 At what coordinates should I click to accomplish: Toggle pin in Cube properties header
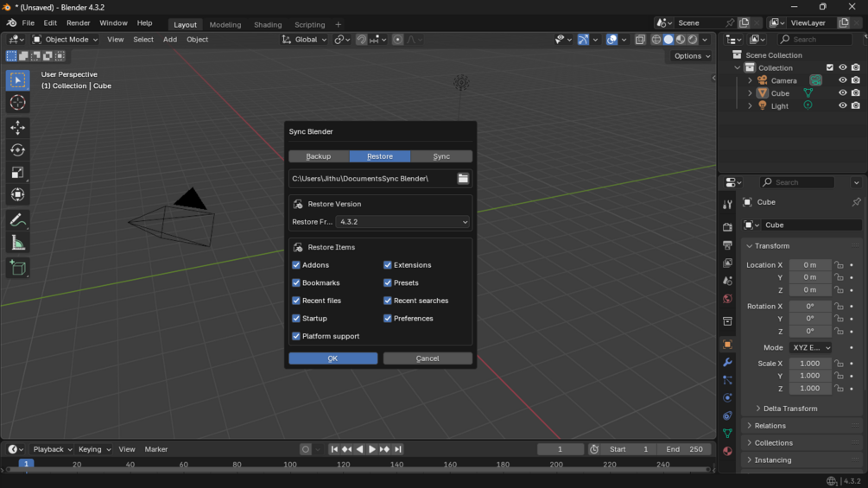857,202
